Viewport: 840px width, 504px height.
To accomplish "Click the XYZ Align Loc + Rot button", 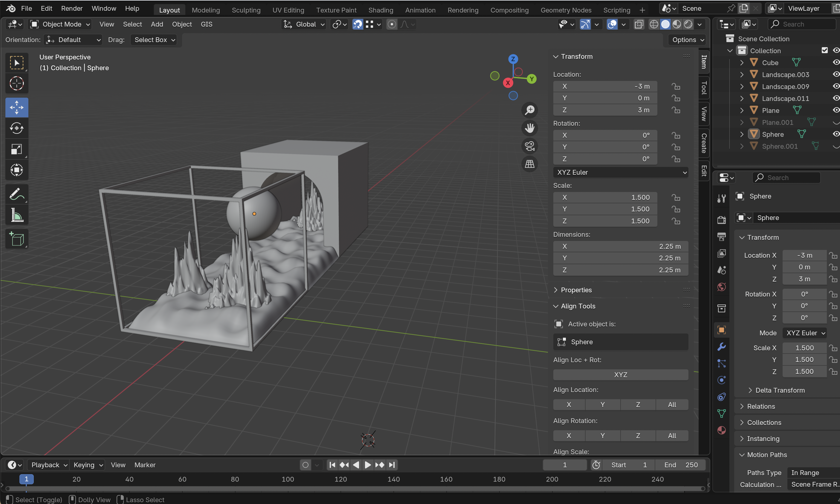I will click(x=620, y=375).
